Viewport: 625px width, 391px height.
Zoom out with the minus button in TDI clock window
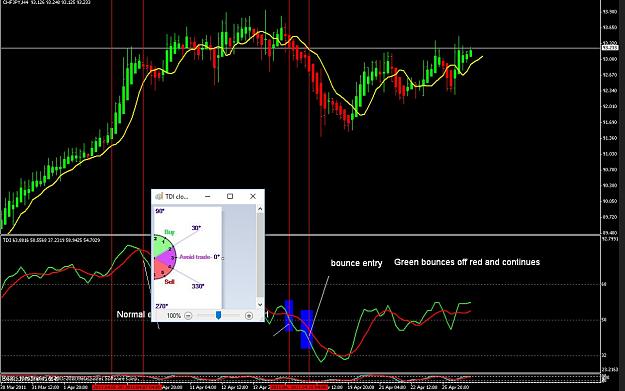pos(188,316)
